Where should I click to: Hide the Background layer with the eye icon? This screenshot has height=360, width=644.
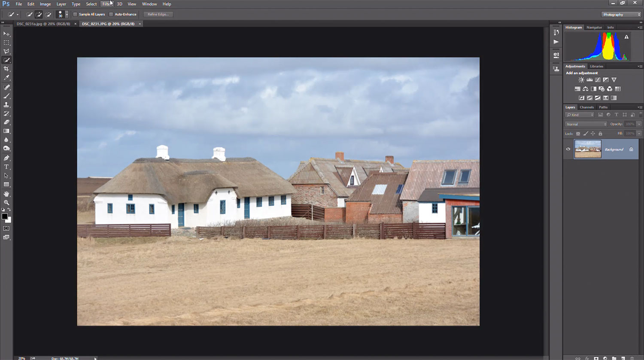(x=568, y=149)
